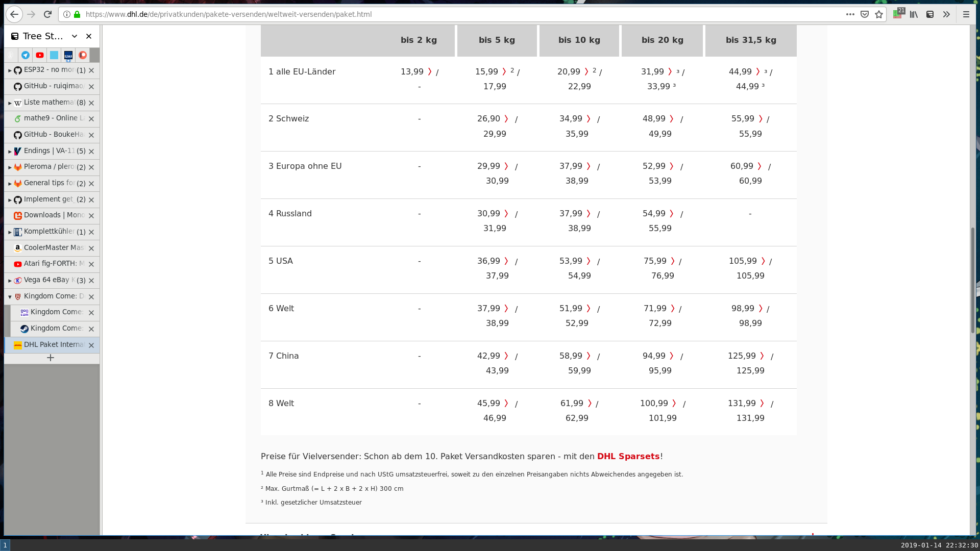Expand the toolbar overflow chevron menu

(946, 14)
